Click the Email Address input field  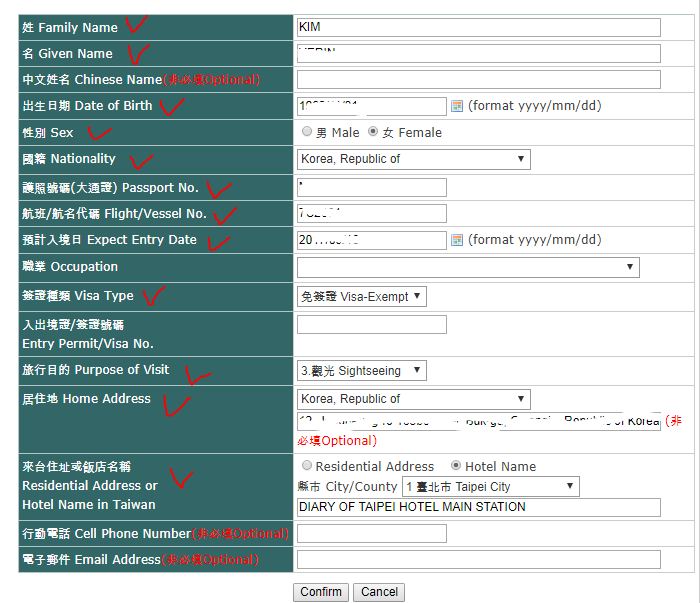click(x=479, y=559)
